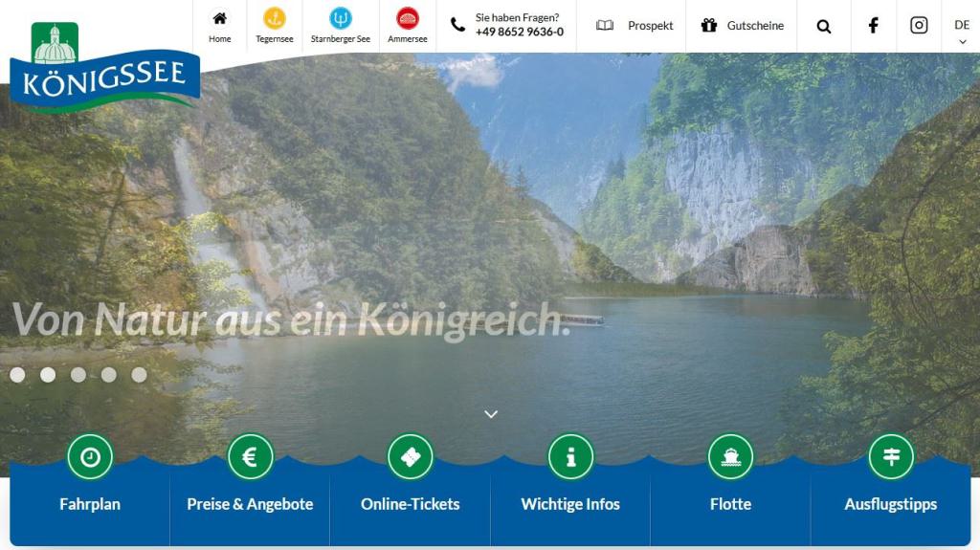Screen dimensions: 980x550
Task: Open the Flotte ship icon
Action: click(x=730, y=457)
